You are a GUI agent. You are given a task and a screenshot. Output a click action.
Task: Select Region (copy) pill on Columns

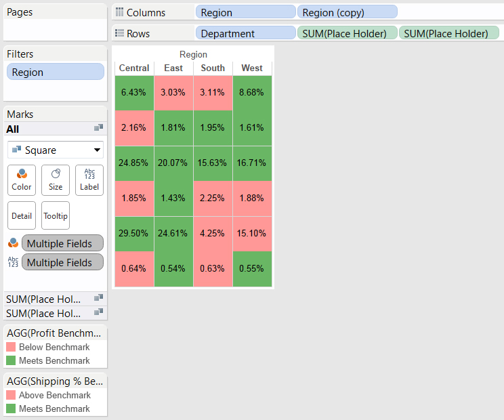click(x=347, y=12)
